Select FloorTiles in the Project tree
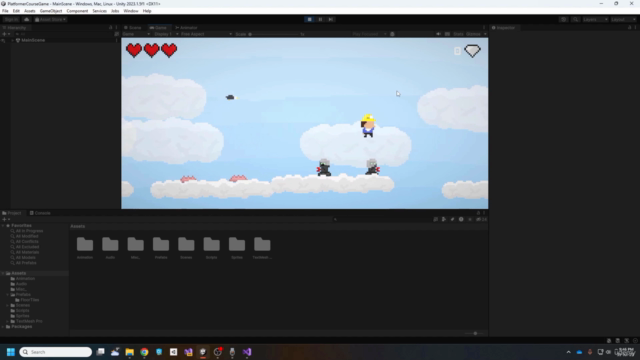The height and width of the screenshot is (360, 640). tap(30, 300)
